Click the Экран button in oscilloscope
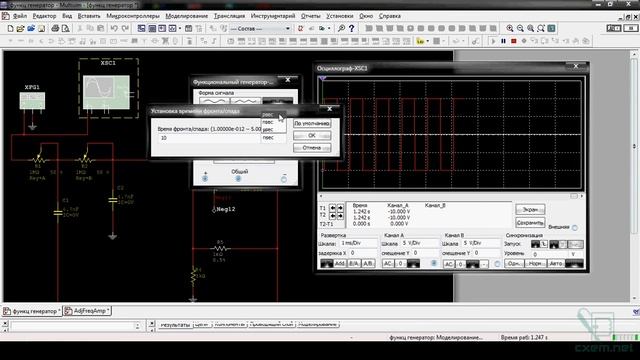640x360 pixels. point(530,209)
